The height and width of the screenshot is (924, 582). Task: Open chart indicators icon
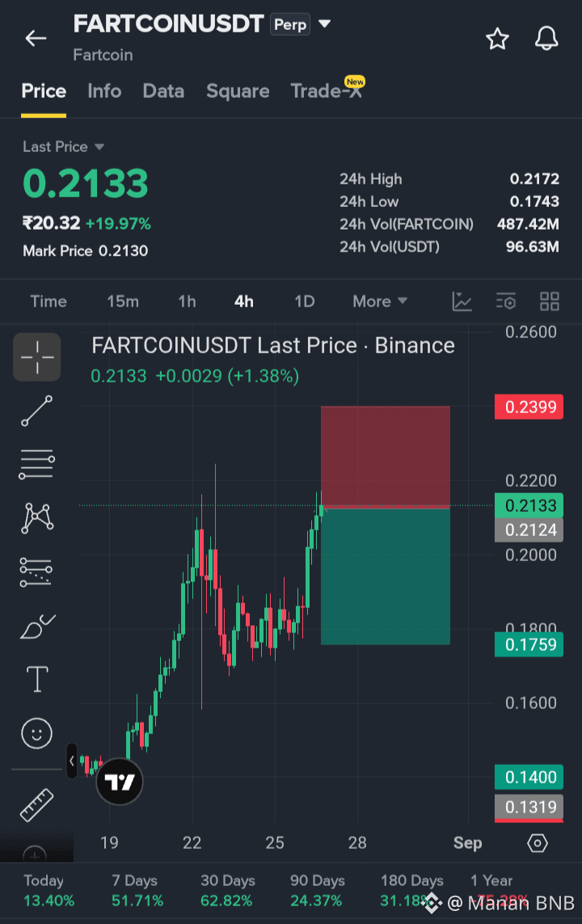coord(462,302)
